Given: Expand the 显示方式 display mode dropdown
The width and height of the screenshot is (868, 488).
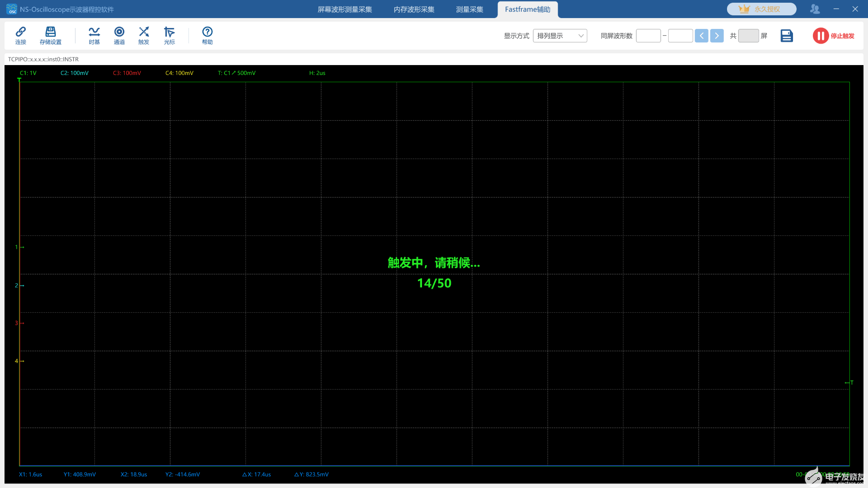Looking at the screenshot, I should [560, 36].
